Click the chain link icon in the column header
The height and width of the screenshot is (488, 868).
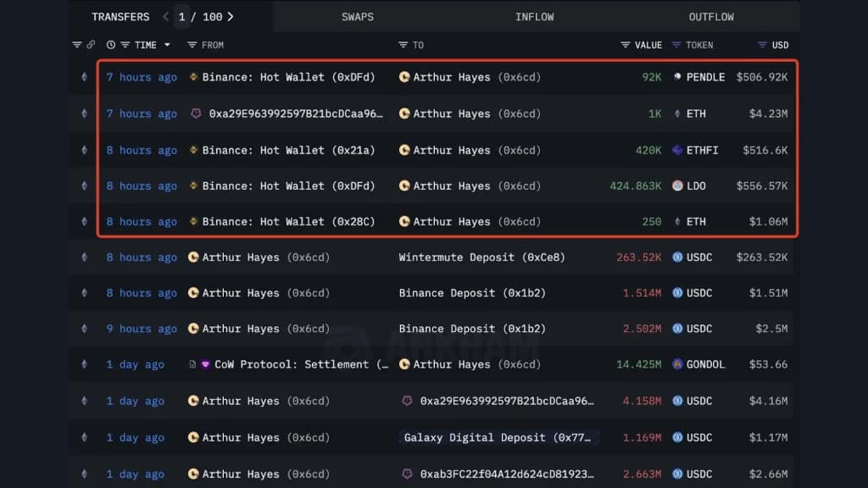91,45
